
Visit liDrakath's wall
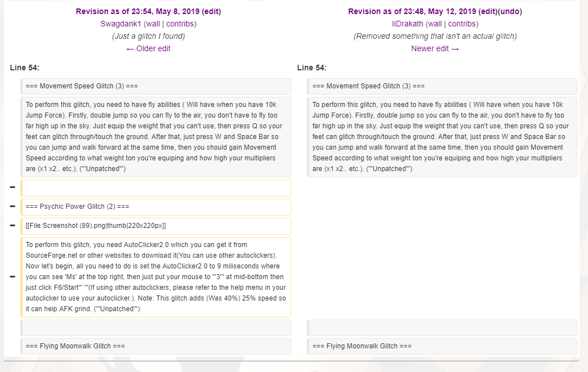click(x=435, y=24)
